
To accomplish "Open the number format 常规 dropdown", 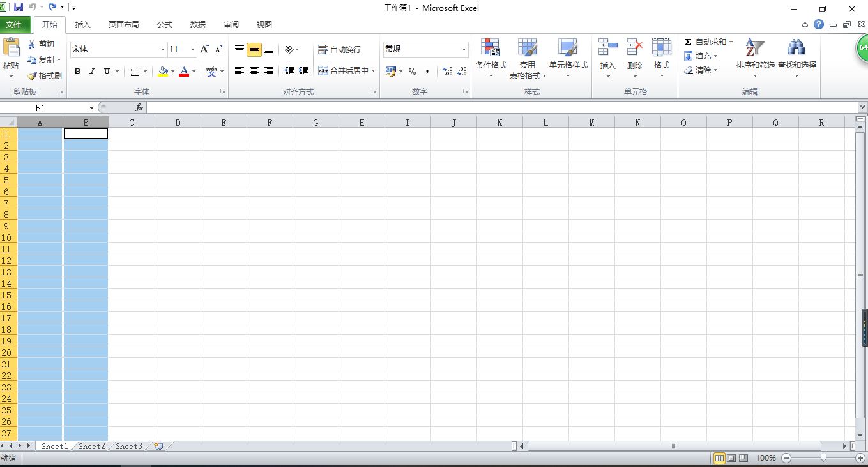I will click(464, 49).
